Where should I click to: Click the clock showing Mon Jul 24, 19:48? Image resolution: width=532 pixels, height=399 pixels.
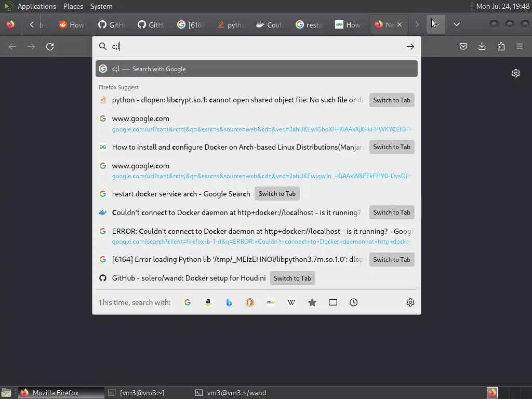coord(502,6)
